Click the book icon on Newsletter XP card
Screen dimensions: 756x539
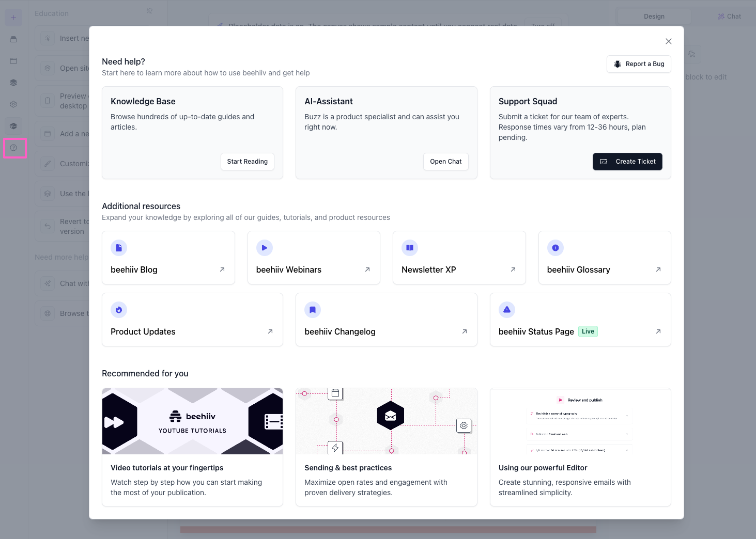(x=410, y=248)
